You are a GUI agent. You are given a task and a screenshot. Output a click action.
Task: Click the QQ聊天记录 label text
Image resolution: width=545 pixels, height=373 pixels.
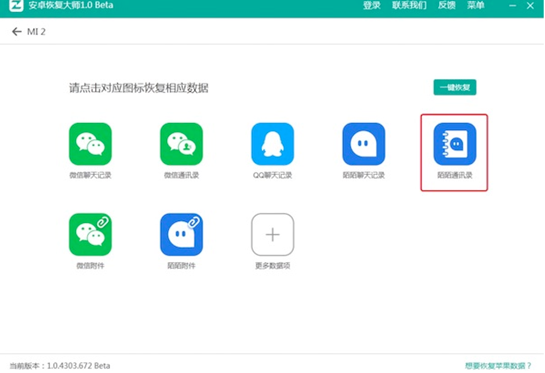click(x=272, y=175)
